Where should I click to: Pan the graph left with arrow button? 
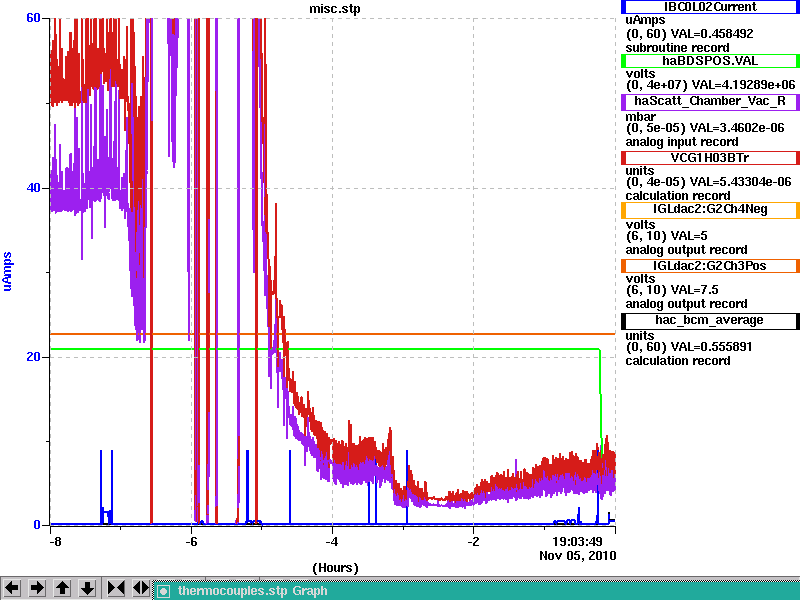12,588
